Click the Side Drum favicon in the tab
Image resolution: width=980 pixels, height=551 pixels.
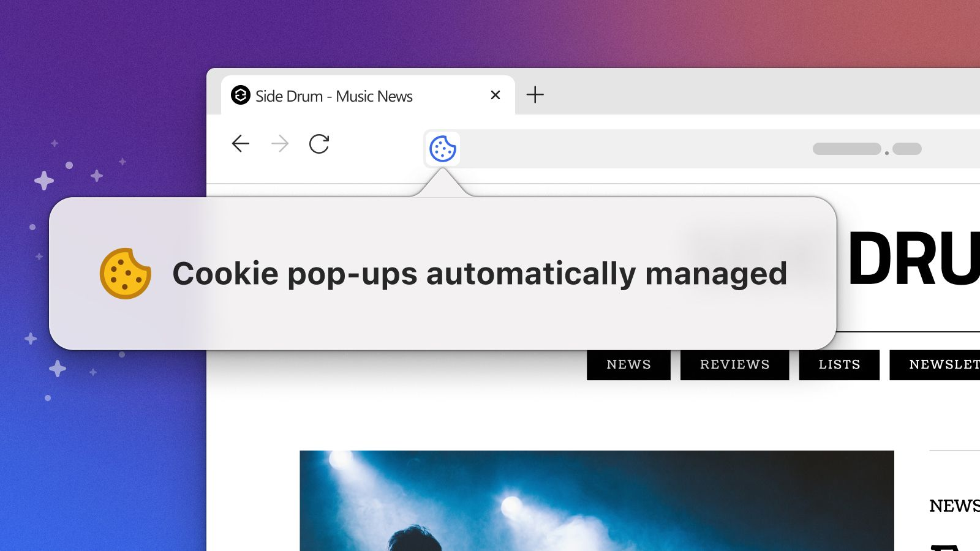241,96
